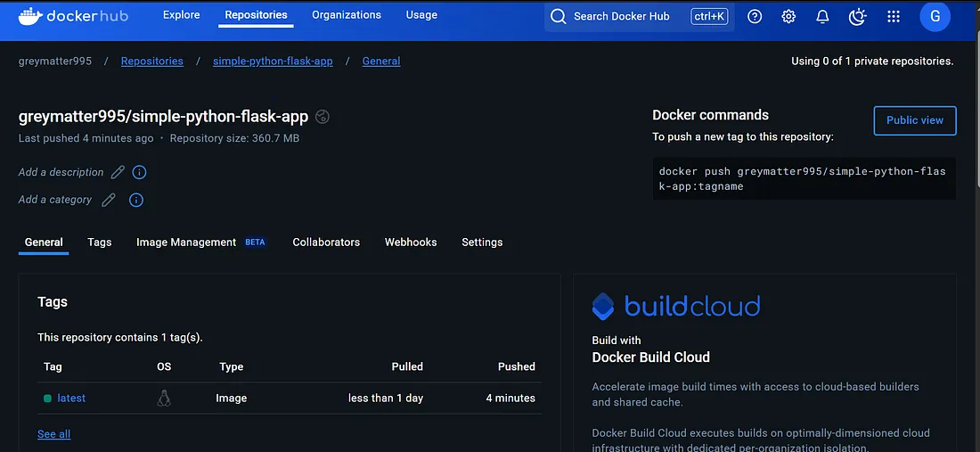Image resolution: width=980 pixels, height=452 pixels.
Task: Click the 'Docker Build Cloud' heading
Action: [x=650, y=357]
